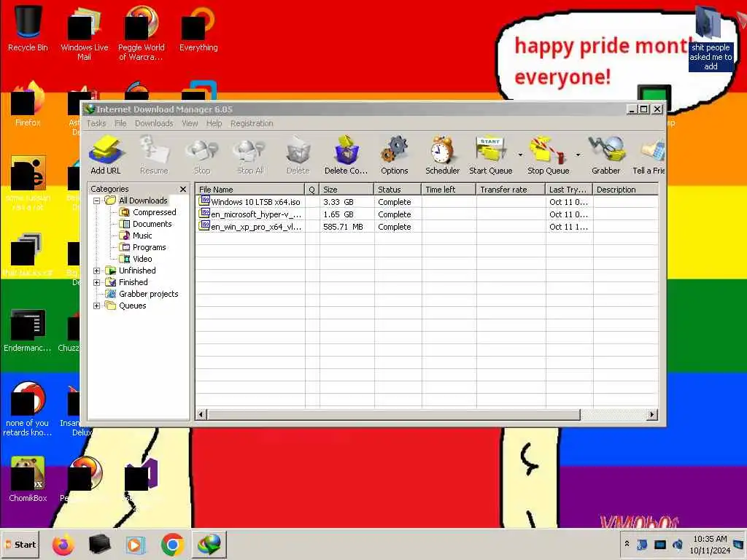Open the Everything desktop icon

[x=198, y=28]
